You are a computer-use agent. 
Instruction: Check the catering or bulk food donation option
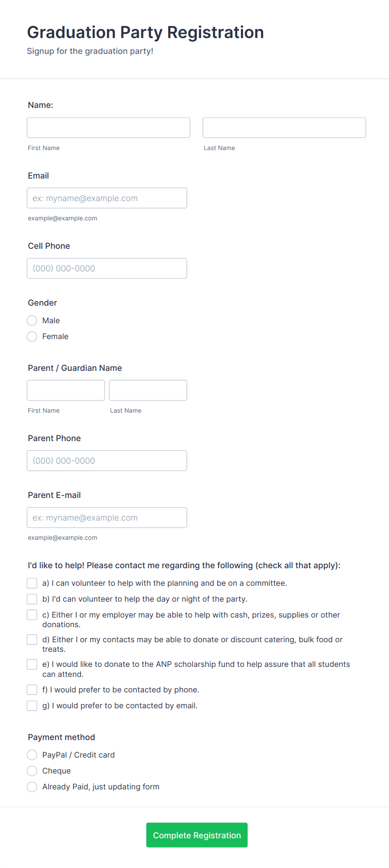coord(32,639)
